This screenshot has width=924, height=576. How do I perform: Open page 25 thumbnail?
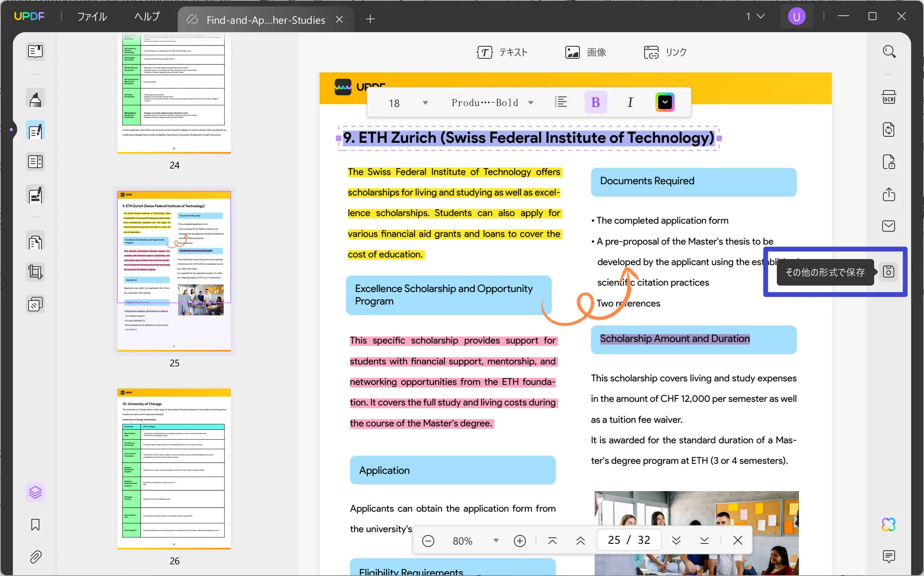click(174, 271)
